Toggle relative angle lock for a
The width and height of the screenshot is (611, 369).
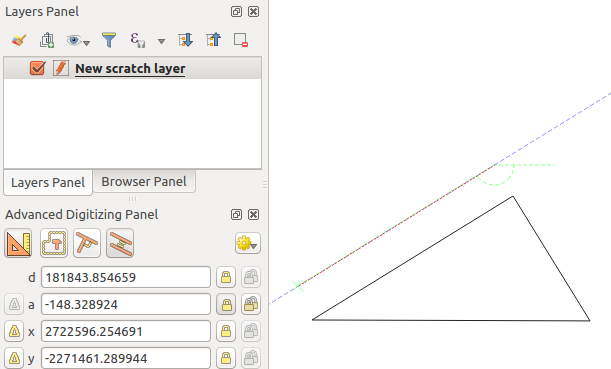(x=251, y=304)
